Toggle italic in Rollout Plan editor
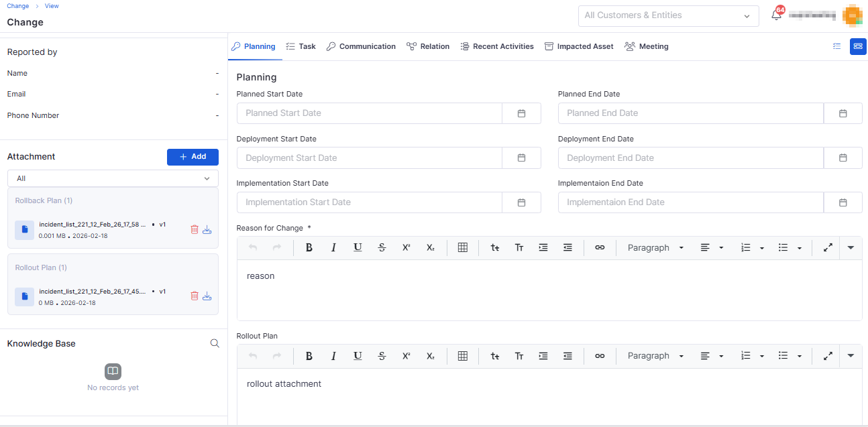Screen dimensions: 868x427 tap(333, 356)
